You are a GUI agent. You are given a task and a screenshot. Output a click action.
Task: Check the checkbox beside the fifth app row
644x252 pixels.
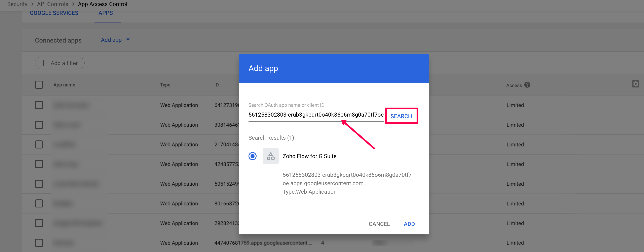(x=39, y=184)
